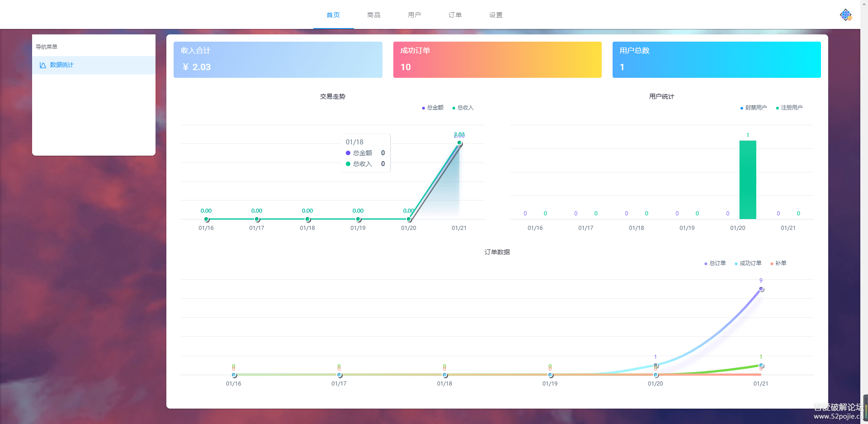The height and width of the screenshot is (424, 868).
Task: Click the 01/21 data point showing 9
Action: [761, 289]
